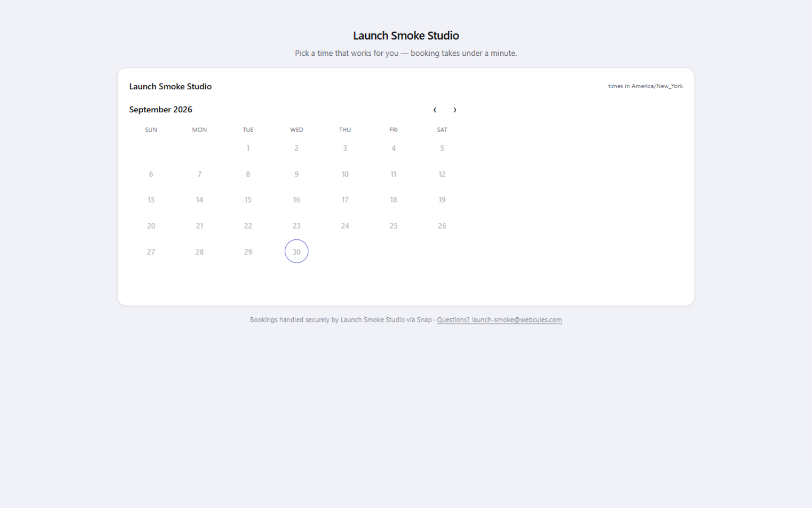Image resolution: width=812 pixels, height=508 pixels.
Task: Choose date 28 in calendar
Action: 200,252
